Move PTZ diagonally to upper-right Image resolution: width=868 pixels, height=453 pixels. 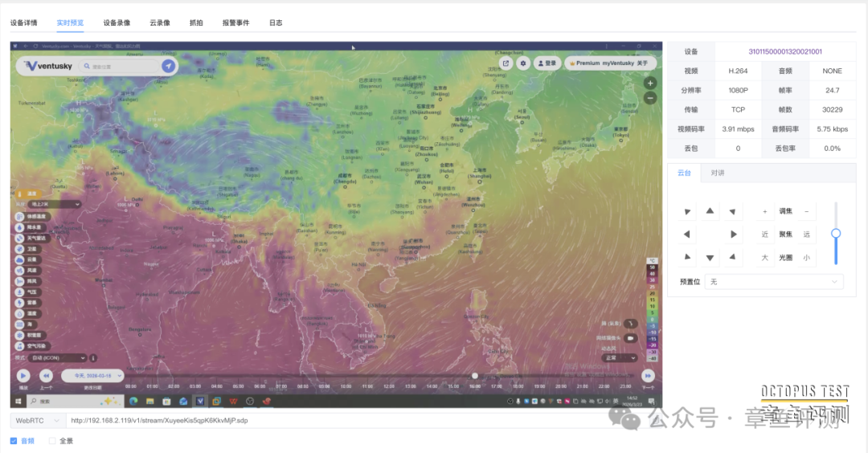pyautogui.click(x=732, y=211)
